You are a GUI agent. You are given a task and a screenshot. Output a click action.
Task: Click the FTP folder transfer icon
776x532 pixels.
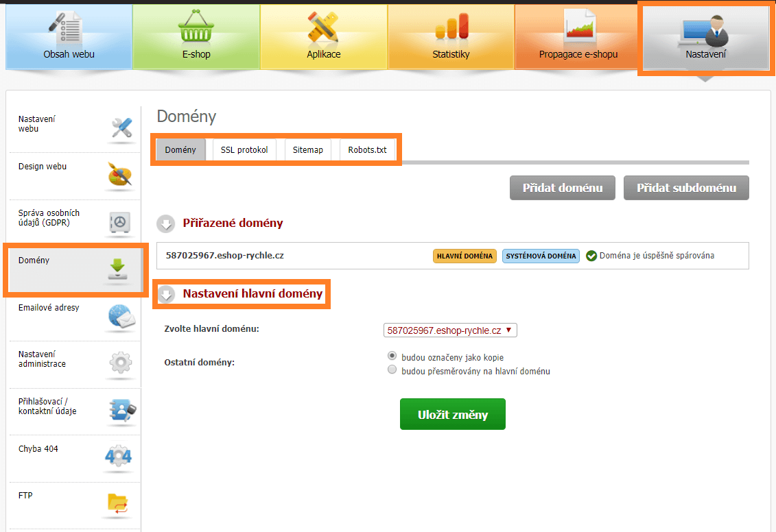tap(118, 504)
